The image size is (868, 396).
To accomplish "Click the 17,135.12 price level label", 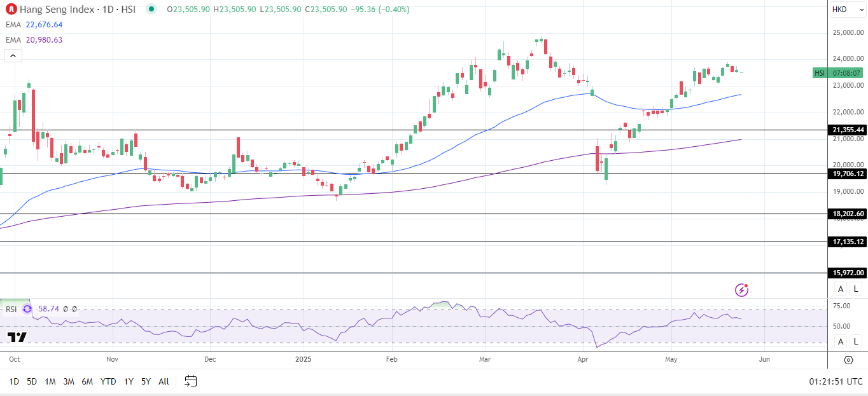I will tap(848, 242).
